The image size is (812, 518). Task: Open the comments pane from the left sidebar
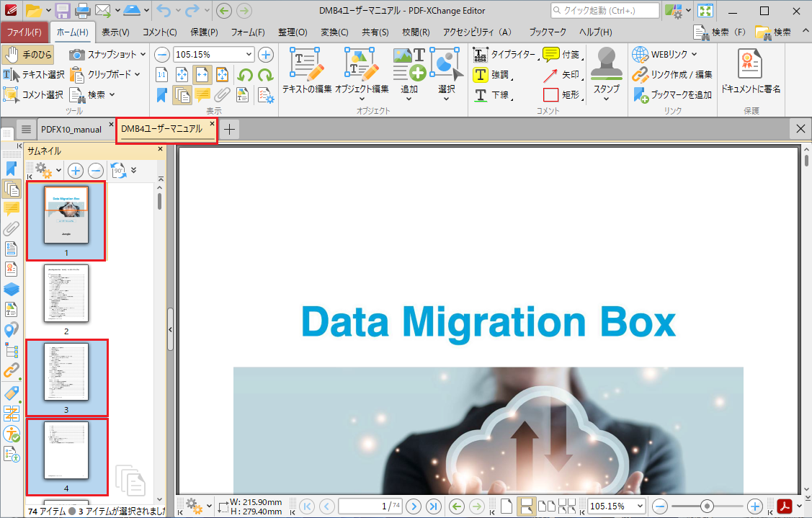point(12,209)
